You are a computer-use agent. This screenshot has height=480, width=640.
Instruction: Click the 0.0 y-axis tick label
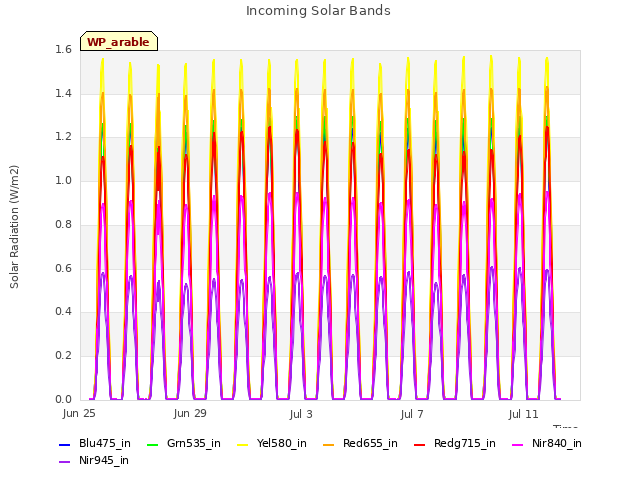[64, 399]
